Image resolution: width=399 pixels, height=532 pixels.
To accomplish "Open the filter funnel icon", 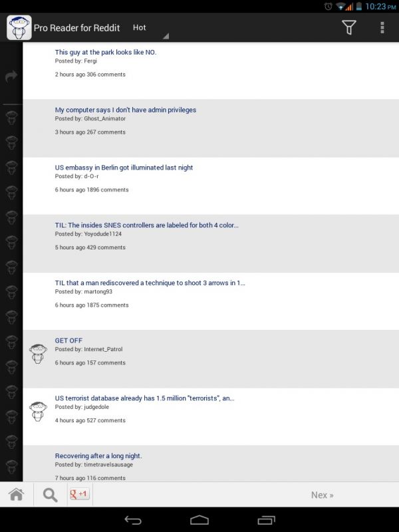I will click(x=348, y=27).
